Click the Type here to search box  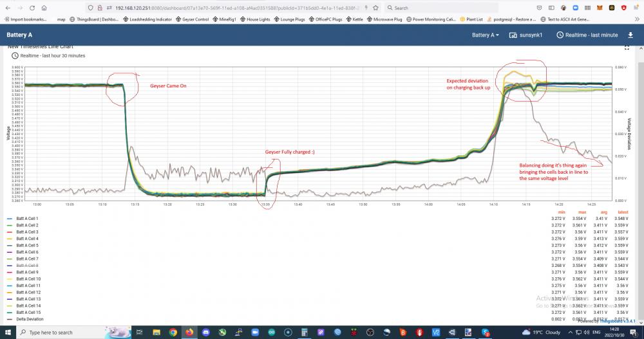(x=74, y=332)
